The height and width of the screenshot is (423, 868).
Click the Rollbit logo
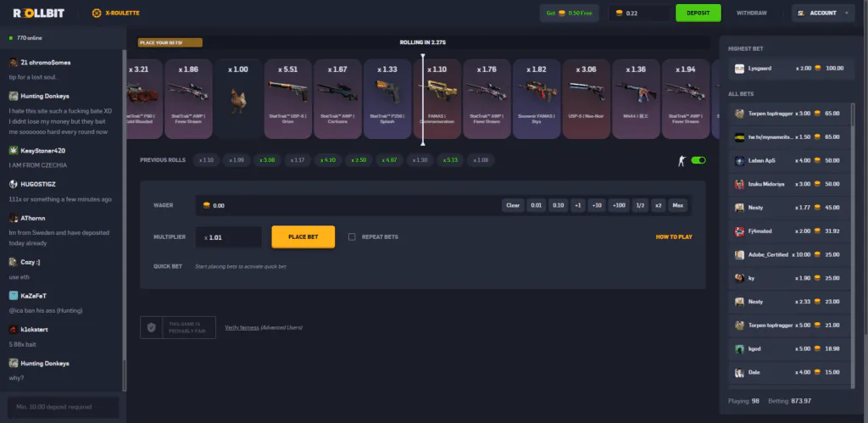[x=39, y=13]
